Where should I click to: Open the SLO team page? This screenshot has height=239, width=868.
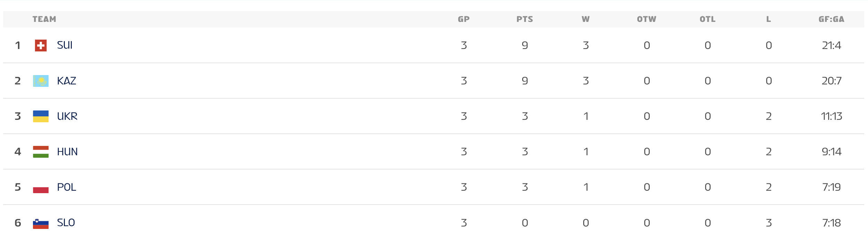(66, 223)
